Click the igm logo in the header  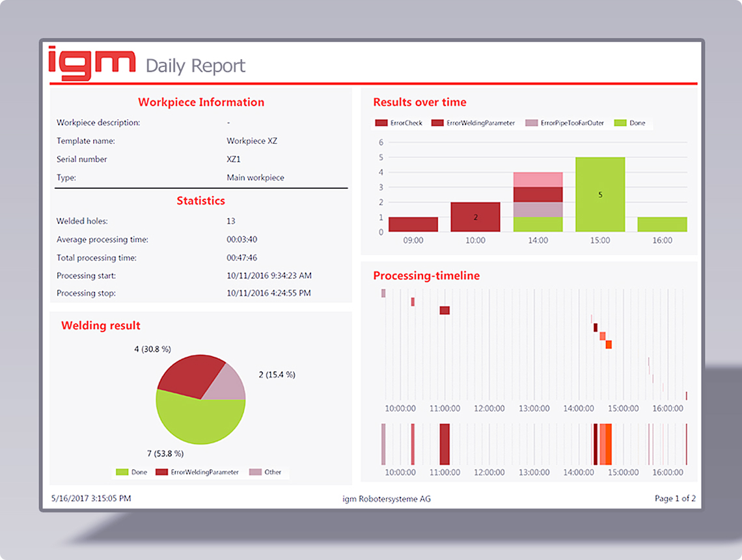(92, 63)
